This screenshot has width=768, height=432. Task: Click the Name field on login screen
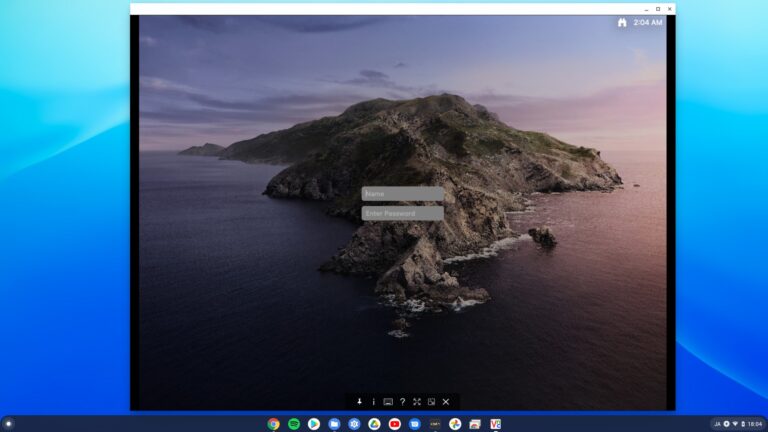pyautogui.click(x=403, y=193)
